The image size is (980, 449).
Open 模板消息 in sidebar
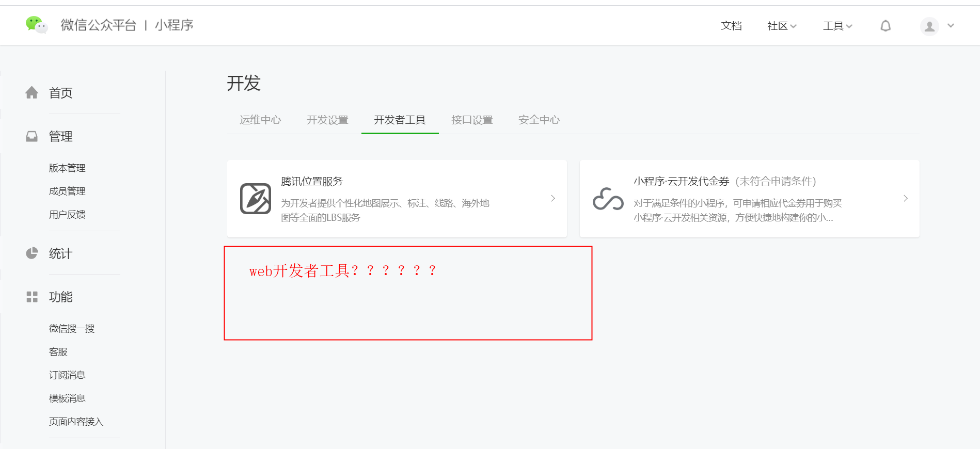[67, 398]
